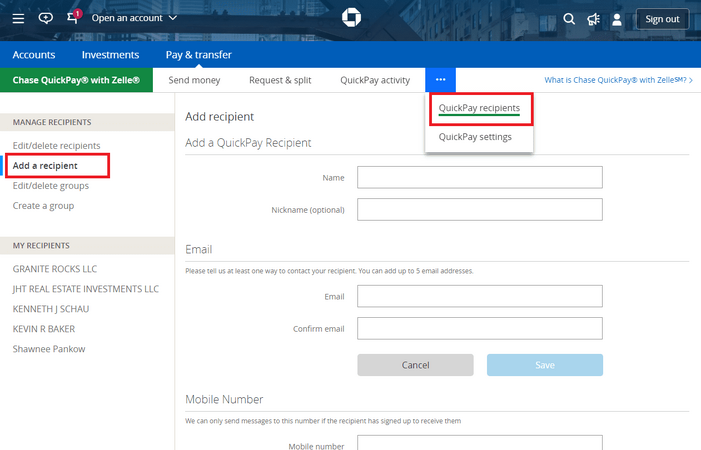The image size is (701, 450).
Task: Click the megaphone announcements icon
Action: [x=593, y=19]
